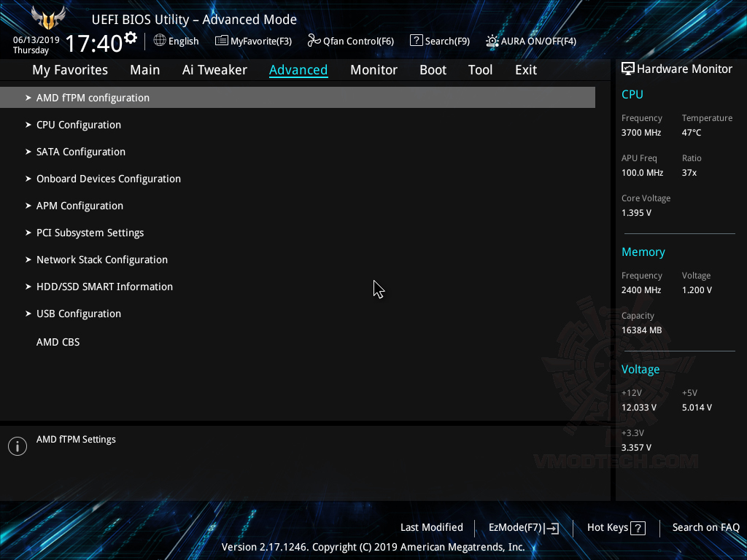
Task: Open the USB Configuration label
Action: (79, 314)
